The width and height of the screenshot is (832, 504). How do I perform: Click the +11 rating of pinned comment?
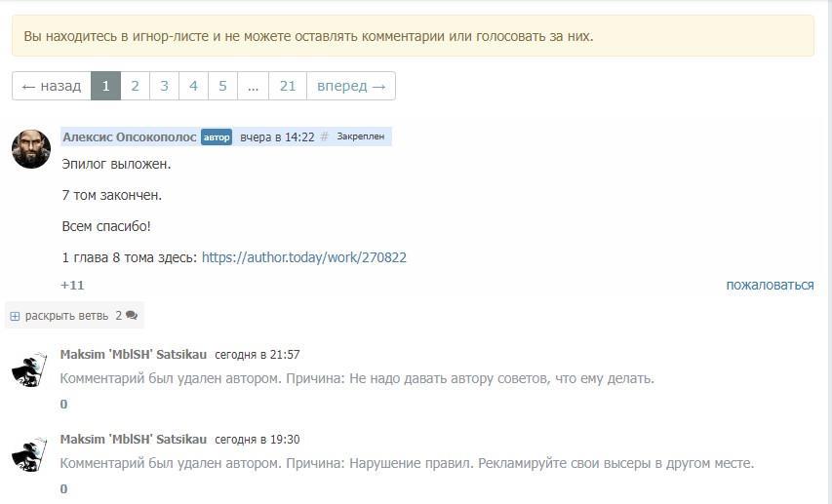tap(72, 286)
